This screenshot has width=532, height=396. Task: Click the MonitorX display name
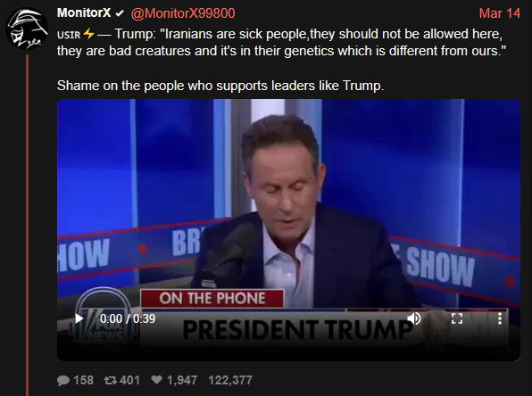coord(84,12)
